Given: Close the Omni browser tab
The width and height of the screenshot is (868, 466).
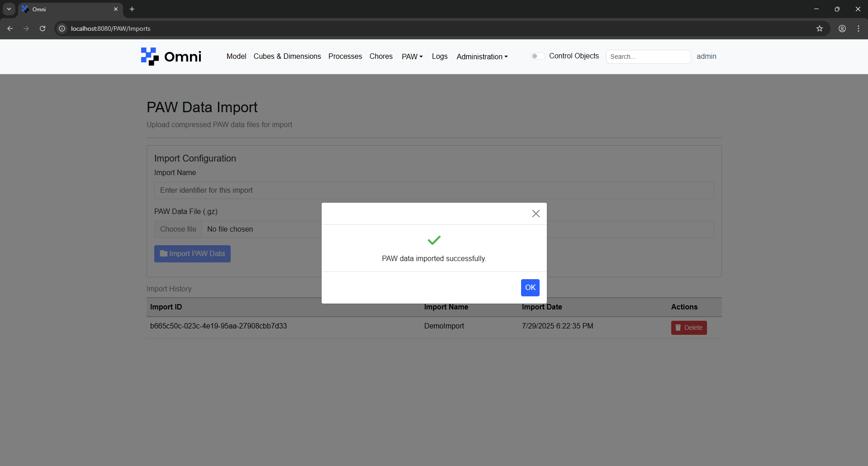Looking at the screenshot, I should click(x=116, y=9).
